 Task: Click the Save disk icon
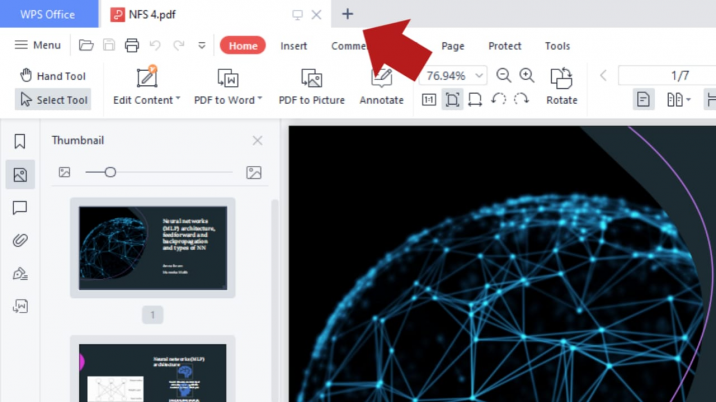(109, 45)
